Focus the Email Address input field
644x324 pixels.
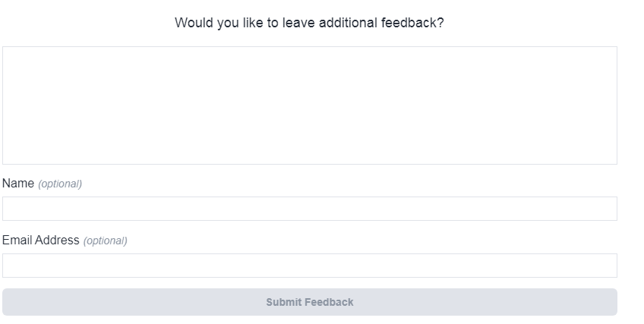[x=309, y=266]
